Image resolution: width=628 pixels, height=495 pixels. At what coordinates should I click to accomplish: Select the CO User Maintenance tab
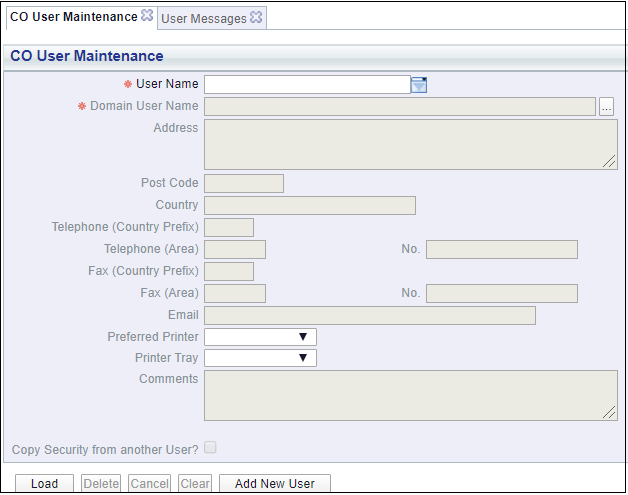point(74,17)
